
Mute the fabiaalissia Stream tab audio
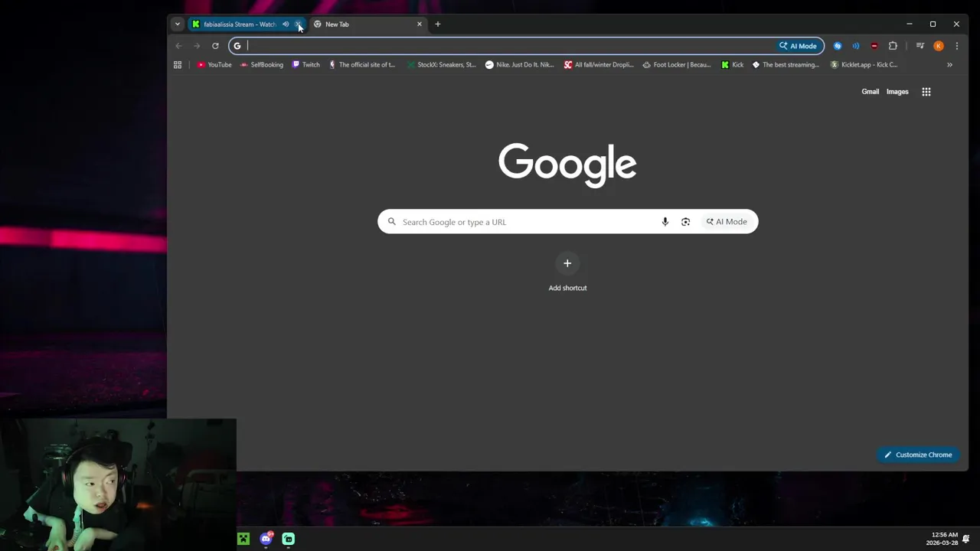tap(286, 24)
